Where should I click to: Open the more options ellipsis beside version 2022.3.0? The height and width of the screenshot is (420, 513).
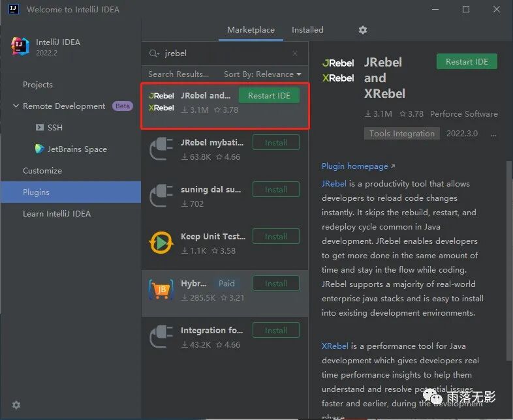point(493,134)
